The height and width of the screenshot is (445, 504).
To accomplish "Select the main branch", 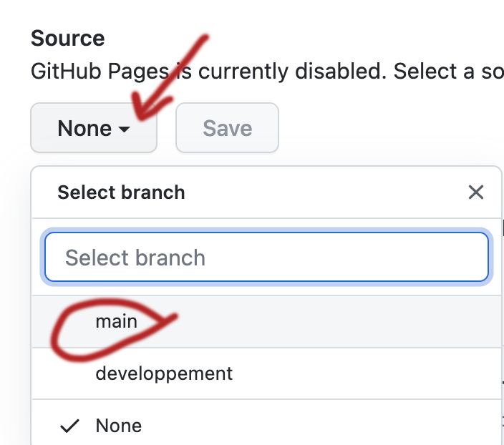I will 116,322.
